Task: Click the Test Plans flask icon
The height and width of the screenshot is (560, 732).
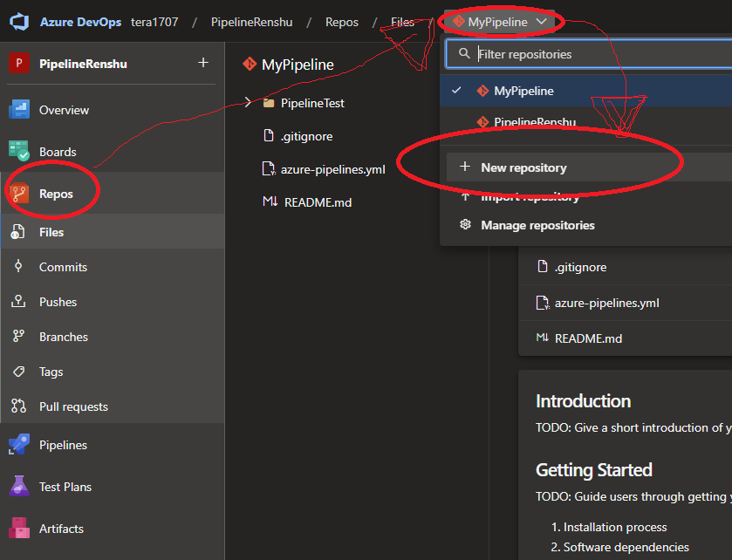Action: [19, 486]
